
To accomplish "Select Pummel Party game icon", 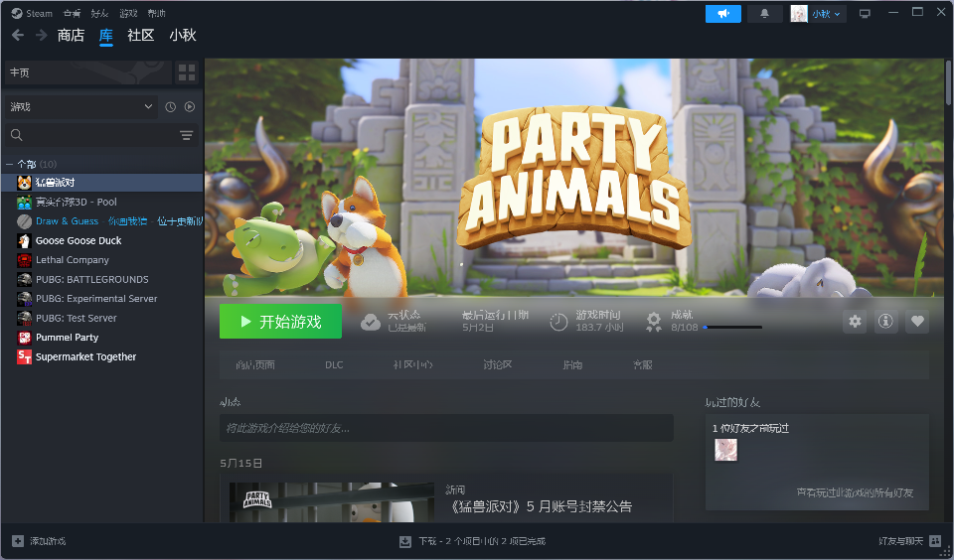I will pos(24,338).
